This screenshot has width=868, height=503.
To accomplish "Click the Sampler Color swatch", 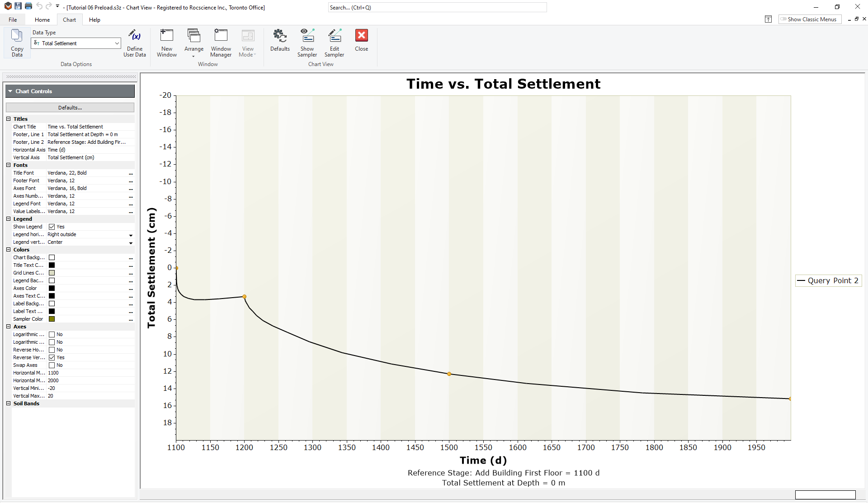I will [x=52, y=318].
